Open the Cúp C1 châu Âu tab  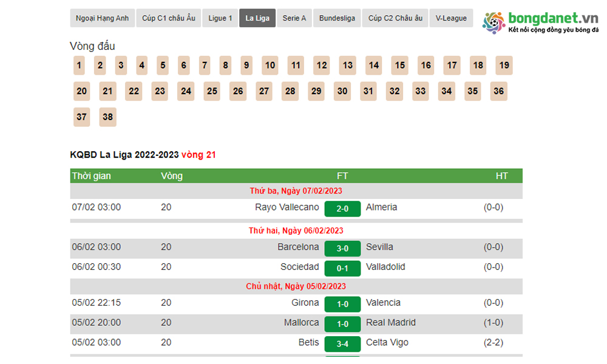point(168,18)
